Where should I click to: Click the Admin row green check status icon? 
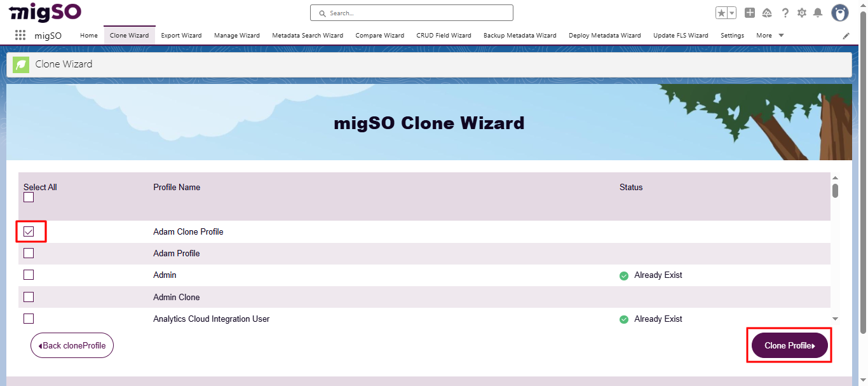(x=624, y=275)
